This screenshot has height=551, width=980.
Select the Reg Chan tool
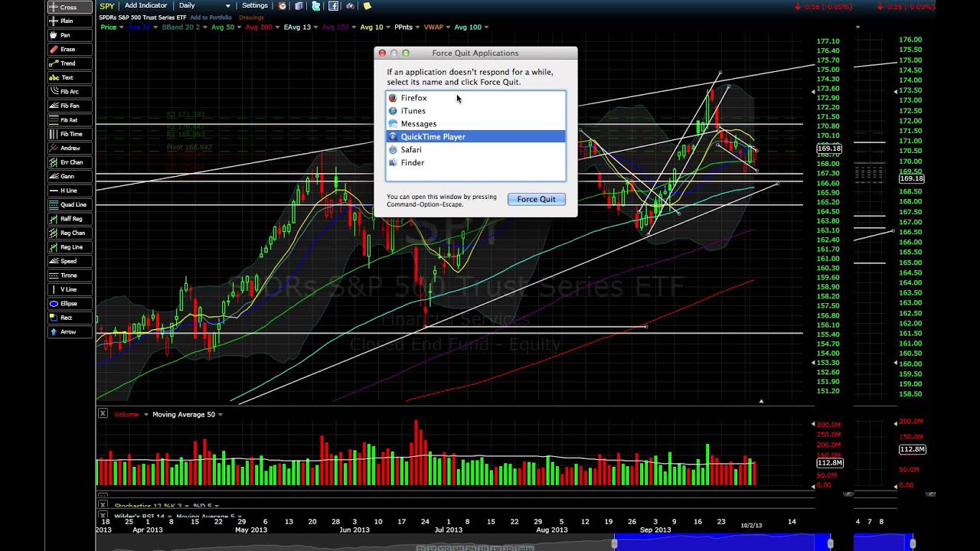pyautogui.click(x=69, y=233)
